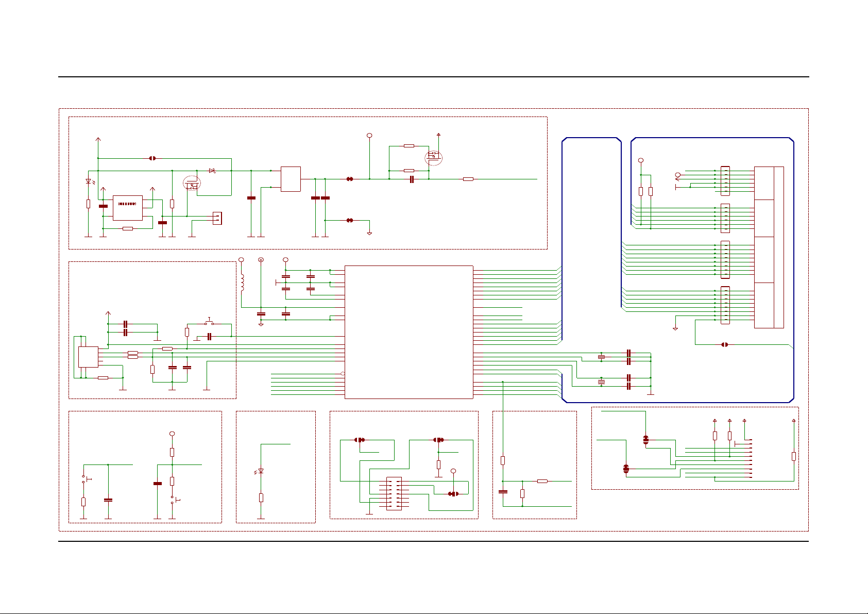Click the inductor coil symbol left of the microcontroller
Viewport: 868px width, 614px height.
tap(242, 282)
